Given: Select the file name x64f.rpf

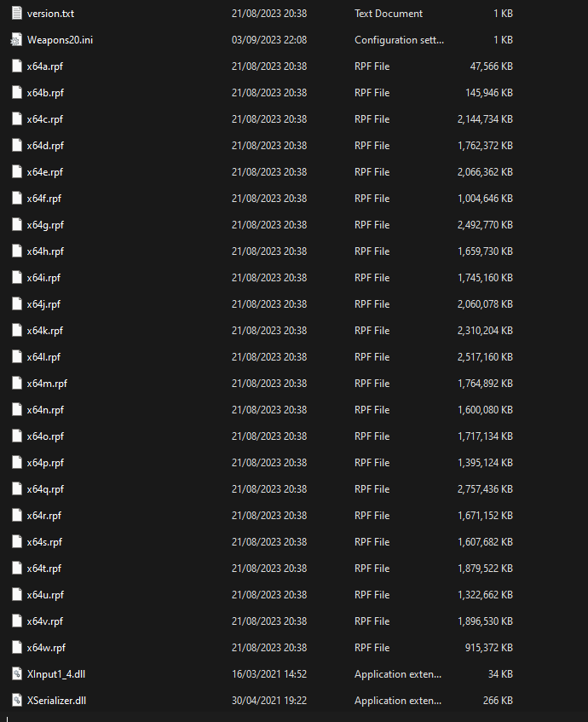Looking at the screenshot, I should coord(44,199).
